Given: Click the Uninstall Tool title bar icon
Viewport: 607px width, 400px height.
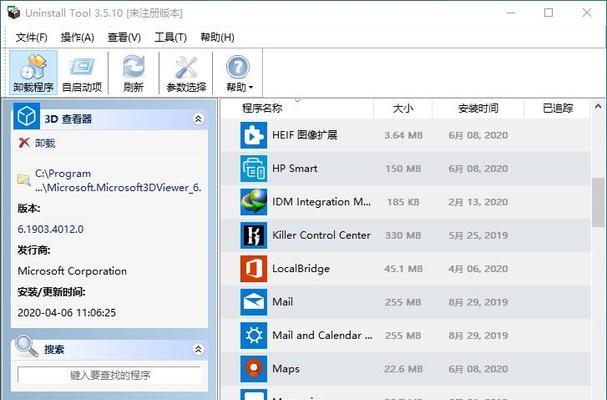Looking at the screenshot, I should click(x=14, y=12).
